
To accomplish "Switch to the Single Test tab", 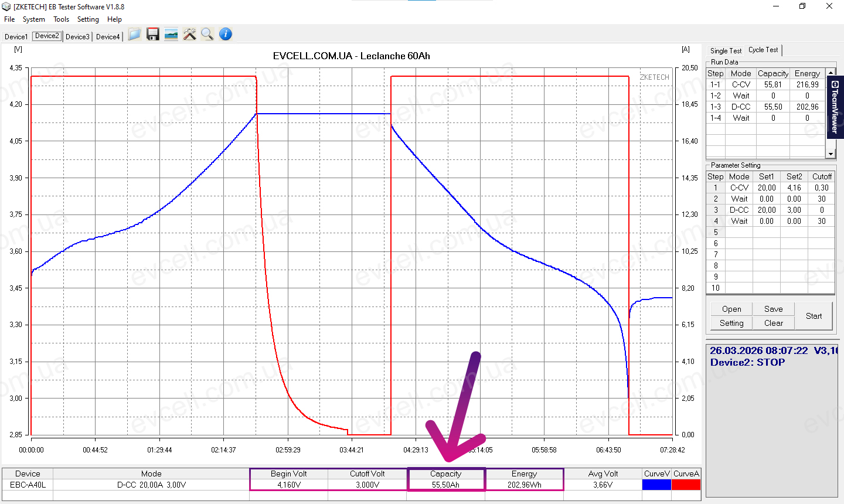I will pos(726,51).
